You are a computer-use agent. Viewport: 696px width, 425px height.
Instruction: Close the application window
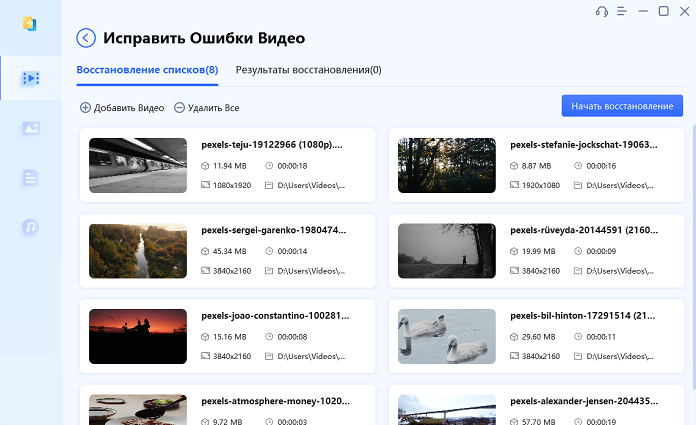click(x=684, y=12)
